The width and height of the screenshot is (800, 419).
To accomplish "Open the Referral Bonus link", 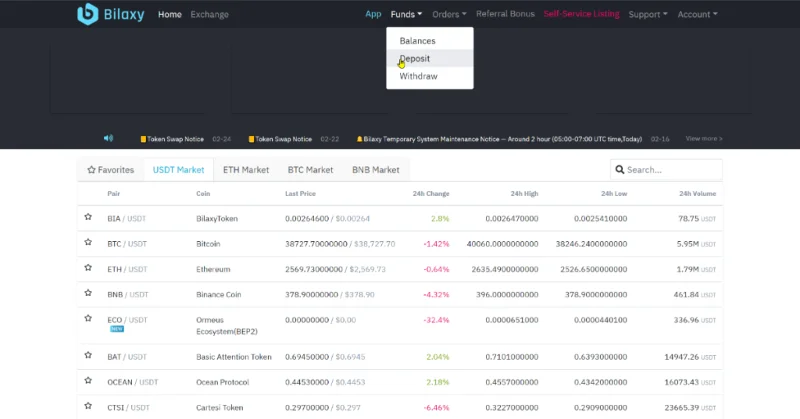I will point(505,14).
